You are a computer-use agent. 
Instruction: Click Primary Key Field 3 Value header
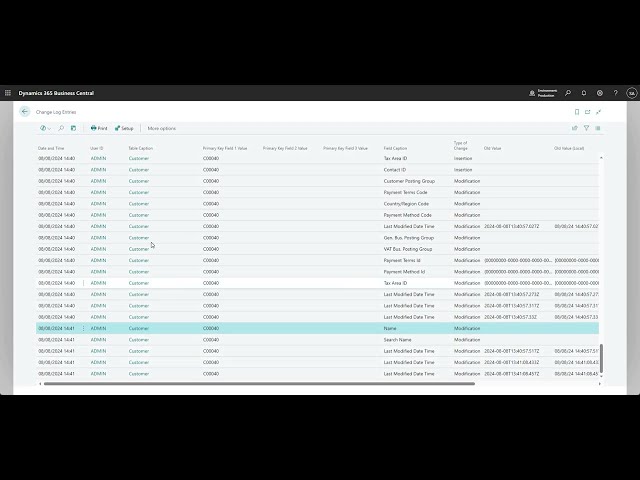[x=345, y=148]
